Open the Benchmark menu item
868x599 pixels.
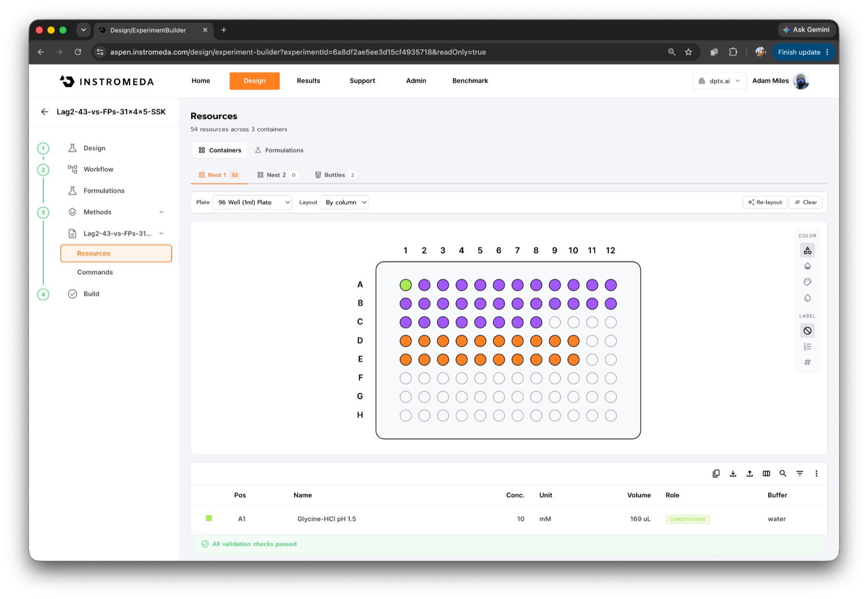click(470, 81)
